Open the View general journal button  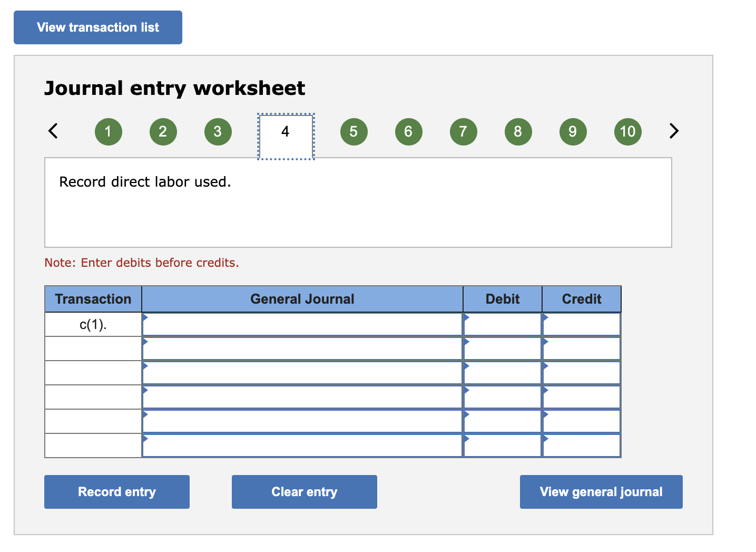(601, 491)
